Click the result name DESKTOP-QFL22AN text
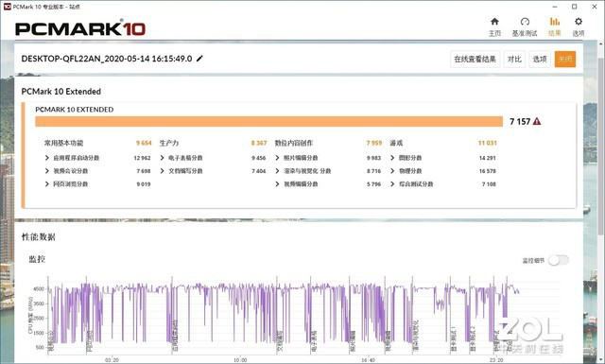Image resolution: width=605 pixels, height=364 pixels. [107, 59]
